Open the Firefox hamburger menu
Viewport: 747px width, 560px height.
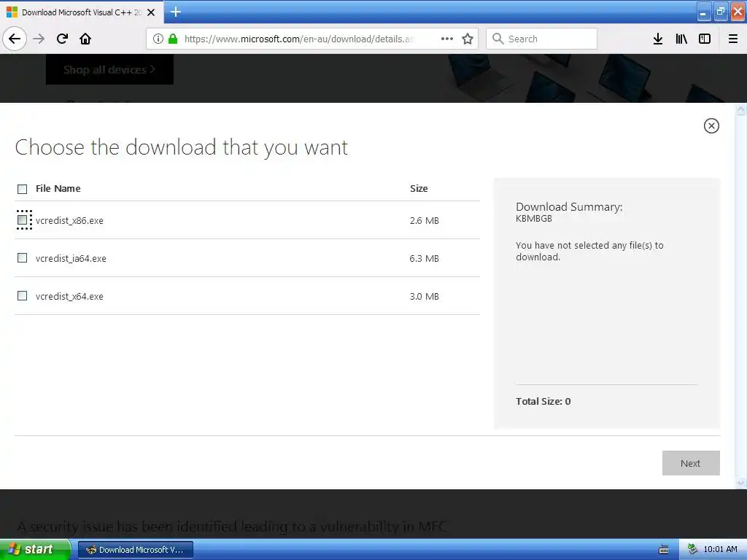(733, 39)
